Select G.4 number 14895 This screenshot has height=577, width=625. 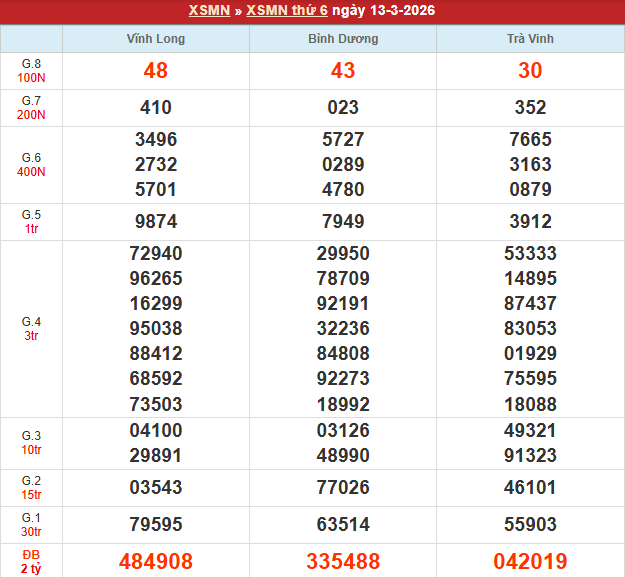tap(530, 279)
